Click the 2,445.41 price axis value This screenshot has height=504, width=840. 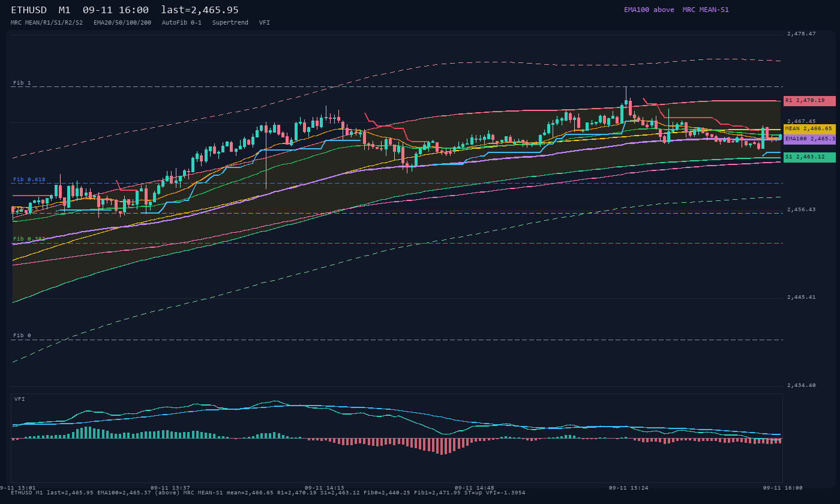tap(802, 298)
